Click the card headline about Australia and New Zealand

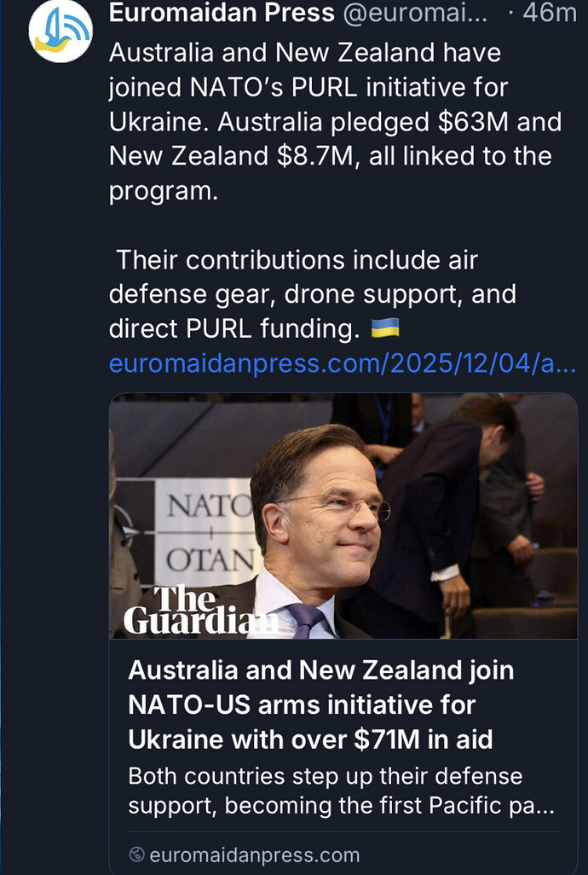tap(320, 704)
